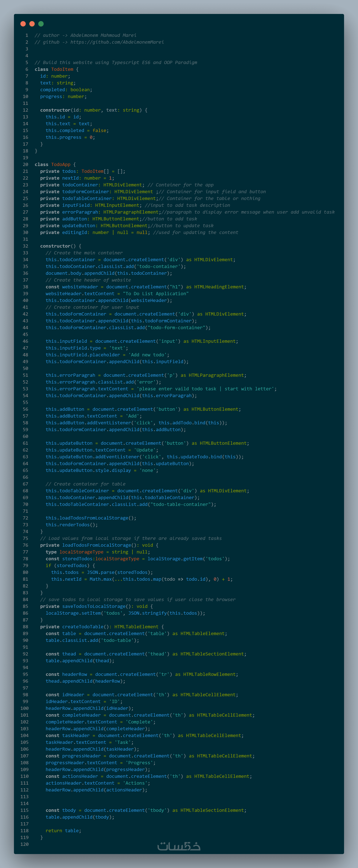Screen dimensions: 358x868
Task: Click the Khamsat watermark logo
Action: click(179, 846)
